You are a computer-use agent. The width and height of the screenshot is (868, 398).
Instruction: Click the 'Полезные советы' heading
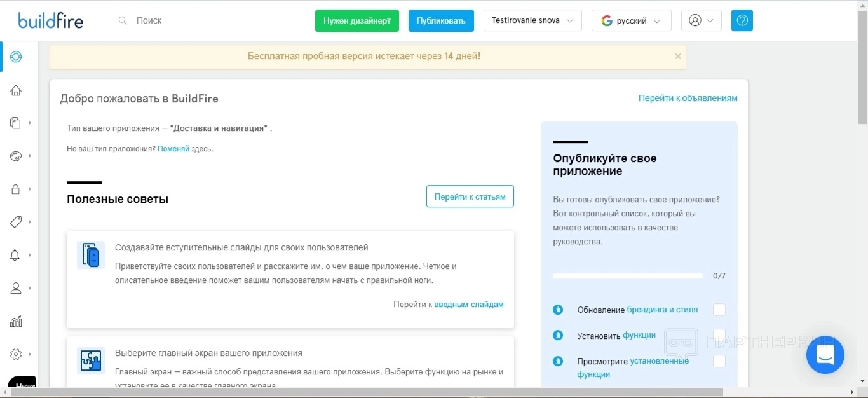click(x=118, y=199)
